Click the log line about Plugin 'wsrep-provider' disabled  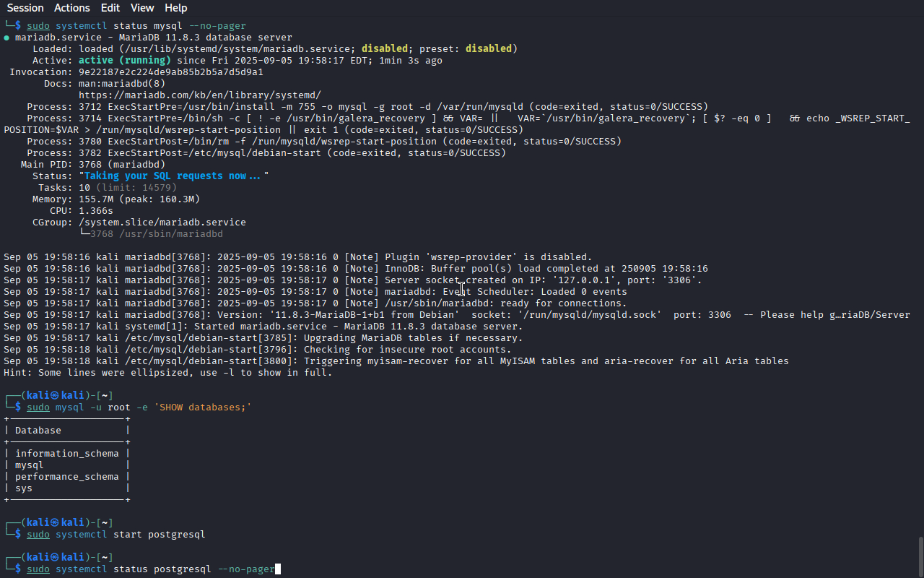pyautogui.click(x=298, y=257)
